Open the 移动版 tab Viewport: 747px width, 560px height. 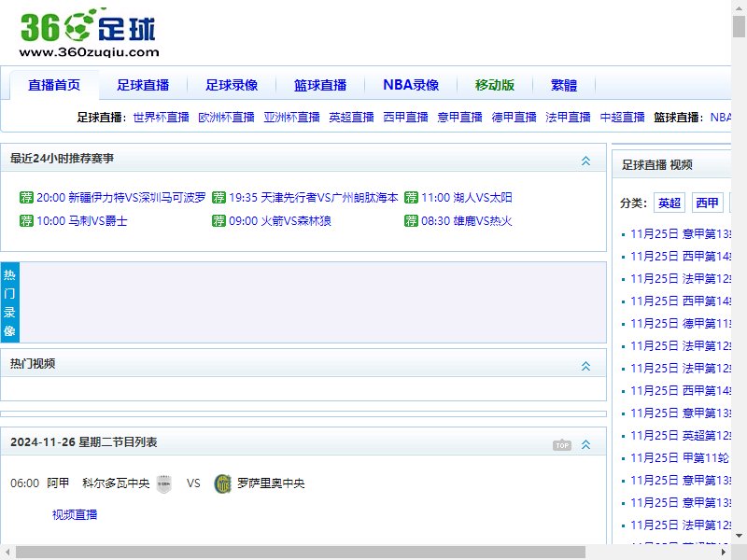click(x=495, y=85)
